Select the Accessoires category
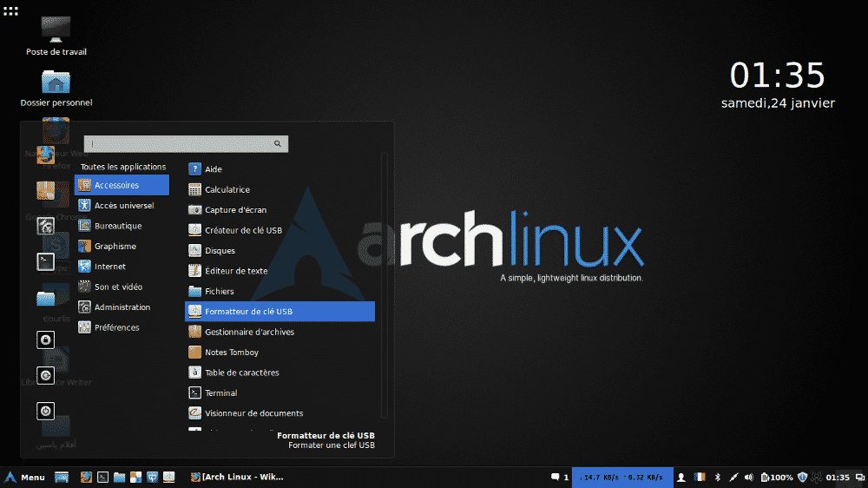The image size is (868, 488). point(122,185)
